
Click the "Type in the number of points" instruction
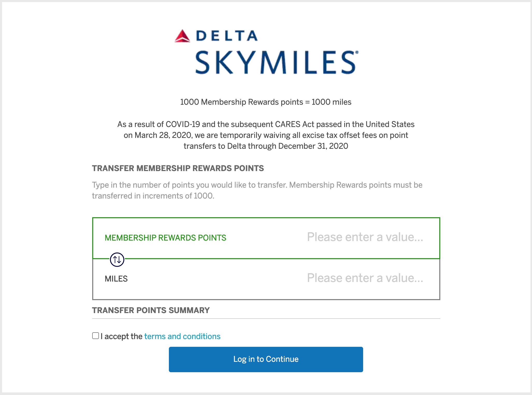[x=257, y=185]
